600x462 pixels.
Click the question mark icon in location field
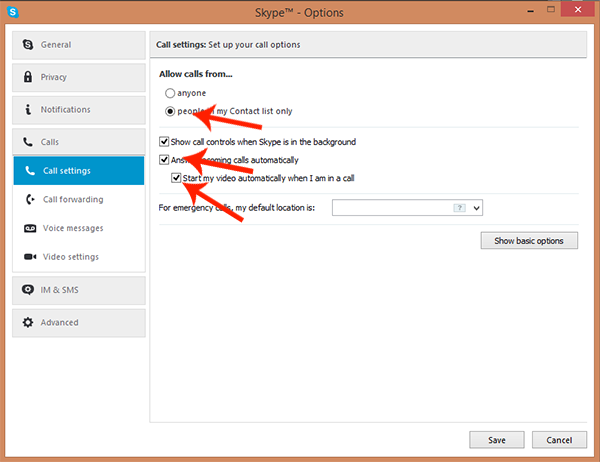(x=459, y=208)
